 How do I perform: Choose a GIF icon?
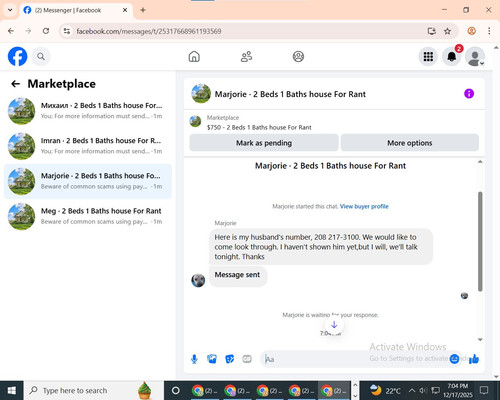247,359
